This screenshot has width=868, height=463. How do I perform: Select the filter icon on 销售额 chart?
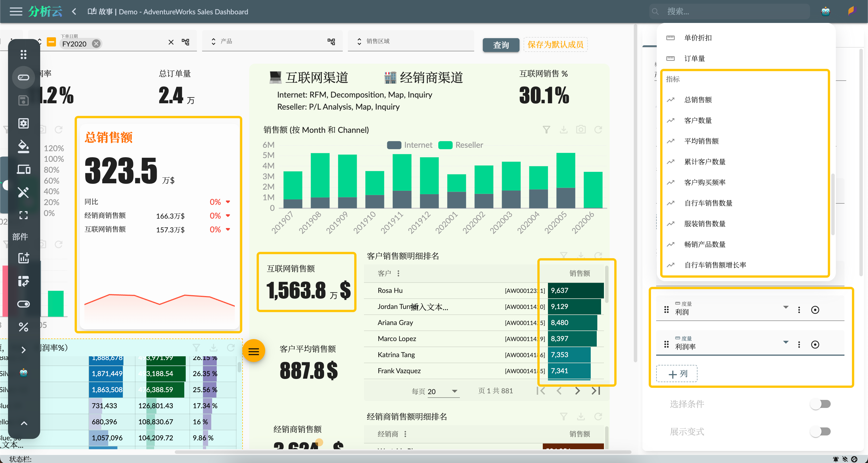coord(547,130)
